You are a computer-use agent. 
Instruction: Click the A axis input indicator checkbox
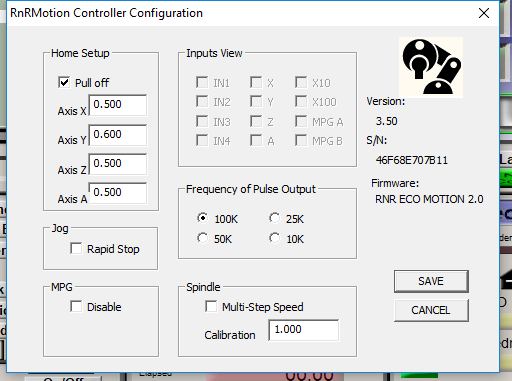256,140
